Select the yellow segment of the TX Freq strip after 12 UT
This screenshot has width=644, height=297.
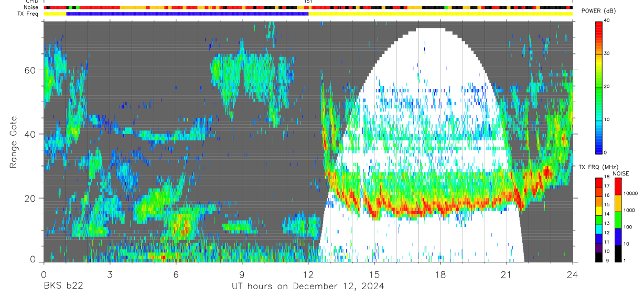(x=441, y=14)
